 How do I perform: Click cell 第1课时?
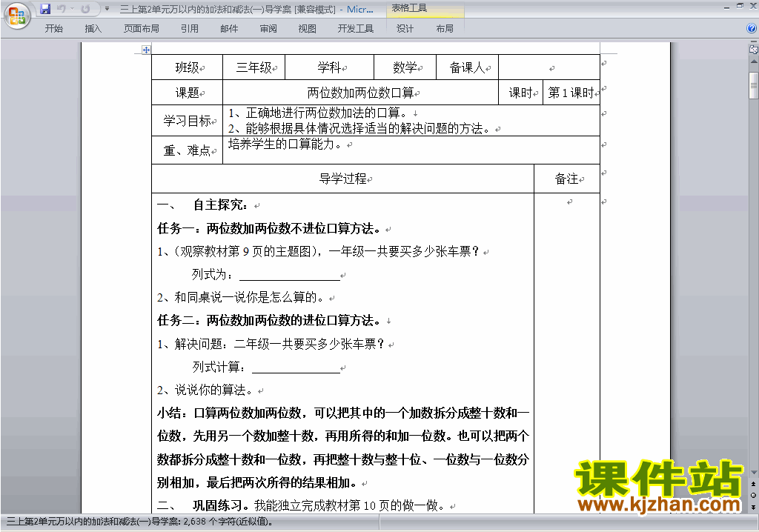[571, 93]
